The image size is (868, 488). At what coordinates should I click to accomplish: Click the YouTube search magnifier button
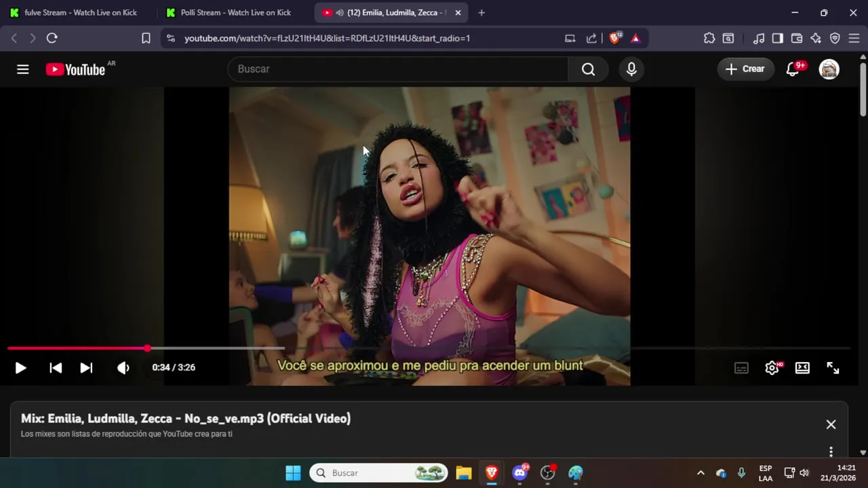coord(588,69)
